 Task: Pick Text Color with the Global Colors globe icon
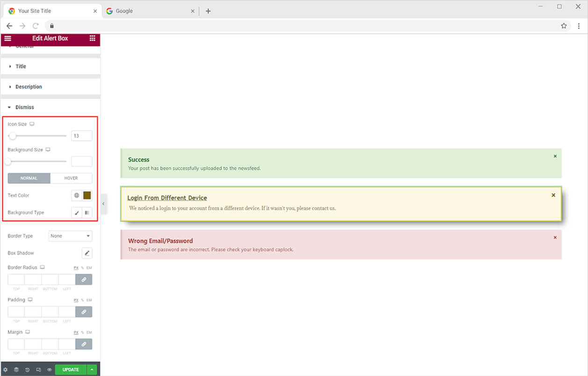pos(76,195)
